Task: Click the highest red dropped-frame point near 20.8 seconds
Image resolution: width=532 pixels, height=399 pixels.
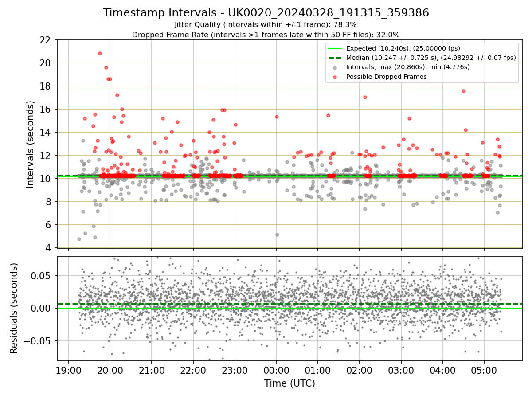Action: [x=100, y=53]
